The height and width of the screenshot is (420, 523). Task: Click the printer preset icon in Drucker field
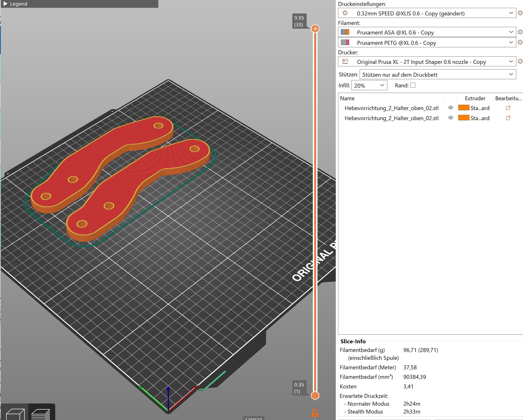coord(345,61)
